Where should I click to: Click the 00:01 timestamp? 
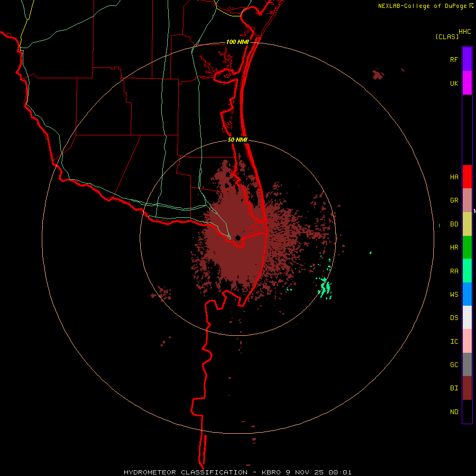tap(340, 472)
